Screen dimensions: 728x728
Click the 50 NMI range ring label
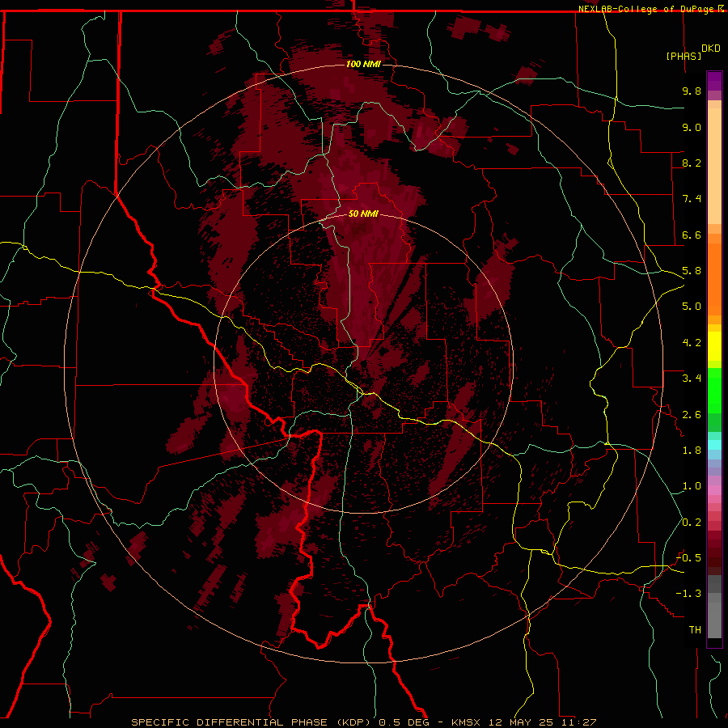click(x=363, y=214)
